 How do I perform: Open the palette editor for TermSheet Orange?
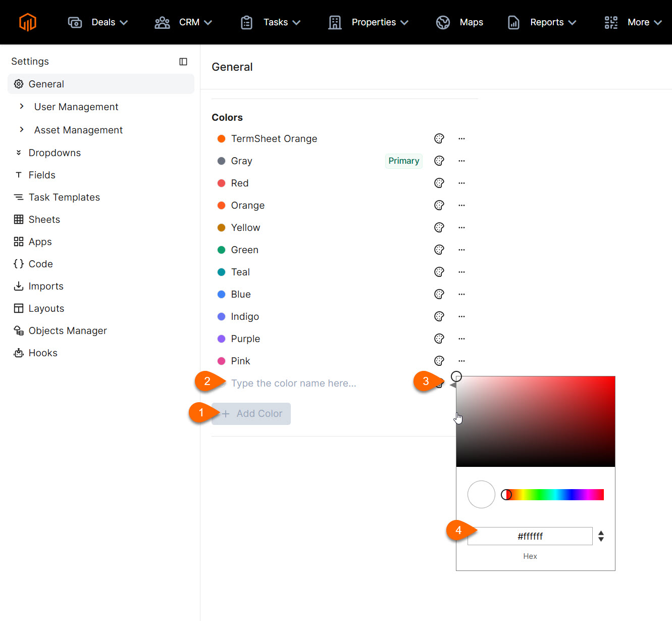(439, 138)
